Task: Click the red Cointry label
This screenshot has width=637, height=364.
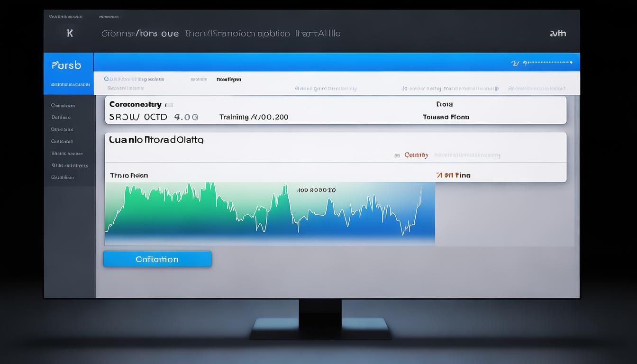Action: 416,155
